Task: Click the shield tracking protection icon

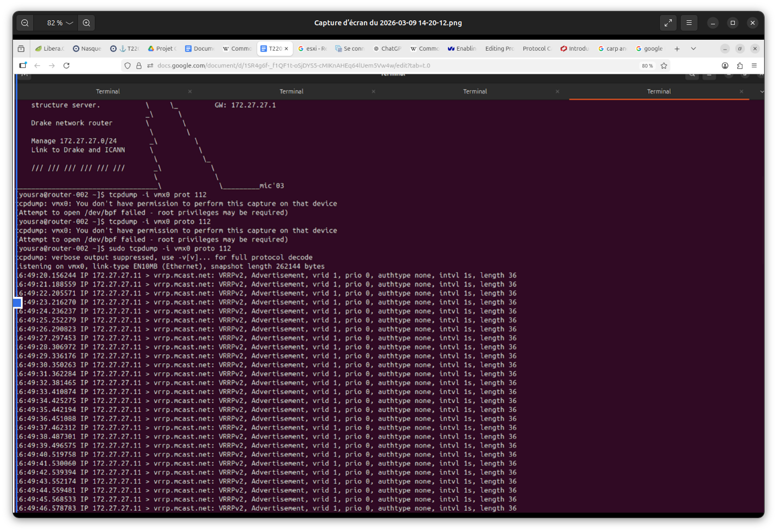Action: point(128,66)
